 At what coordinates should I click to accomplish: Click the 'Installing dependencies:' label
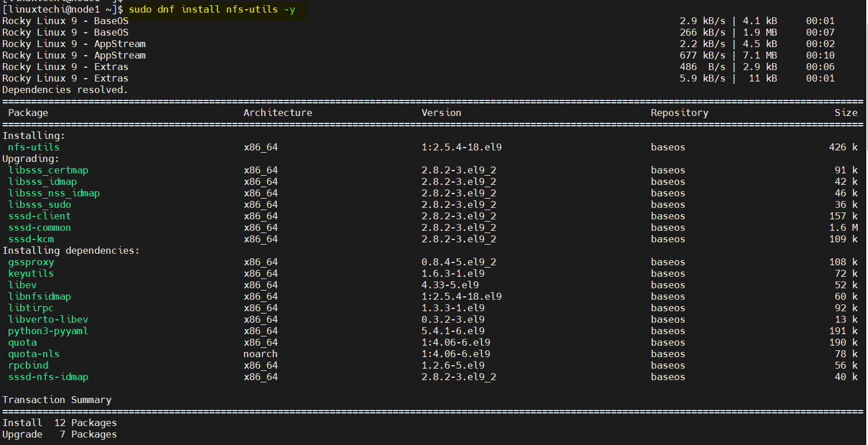point(71,251)
